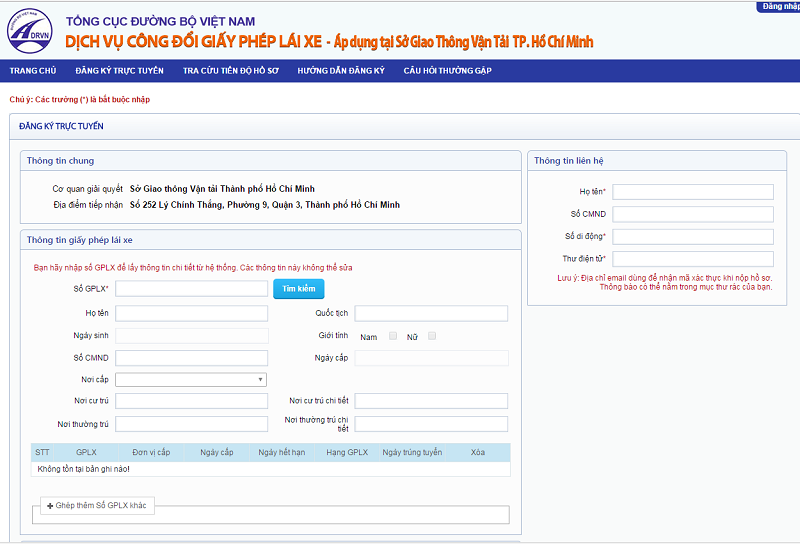The image size is (800, 544).
Task: Focus Số CMND field in license info
Action: pos(191,358)
